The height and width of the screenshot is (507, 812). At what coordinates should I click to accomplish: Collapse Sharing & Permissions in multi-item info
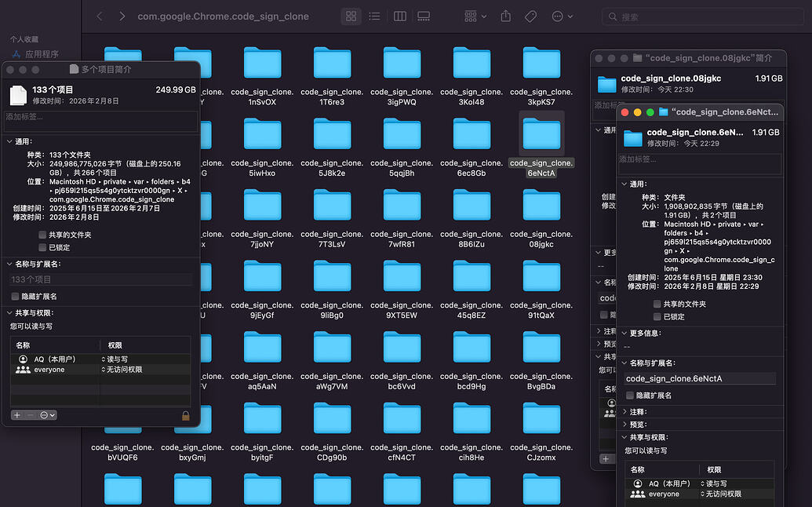10,313
